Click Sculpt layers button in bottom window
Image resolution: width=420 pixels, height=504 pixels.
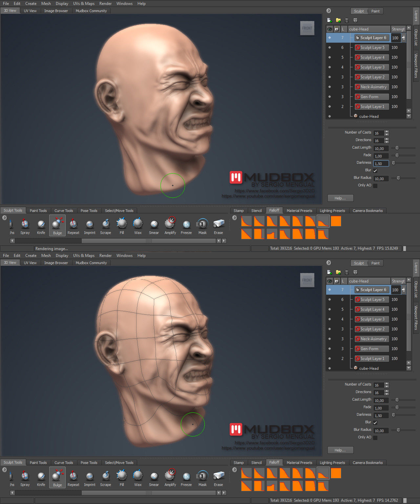click(359, 263)
